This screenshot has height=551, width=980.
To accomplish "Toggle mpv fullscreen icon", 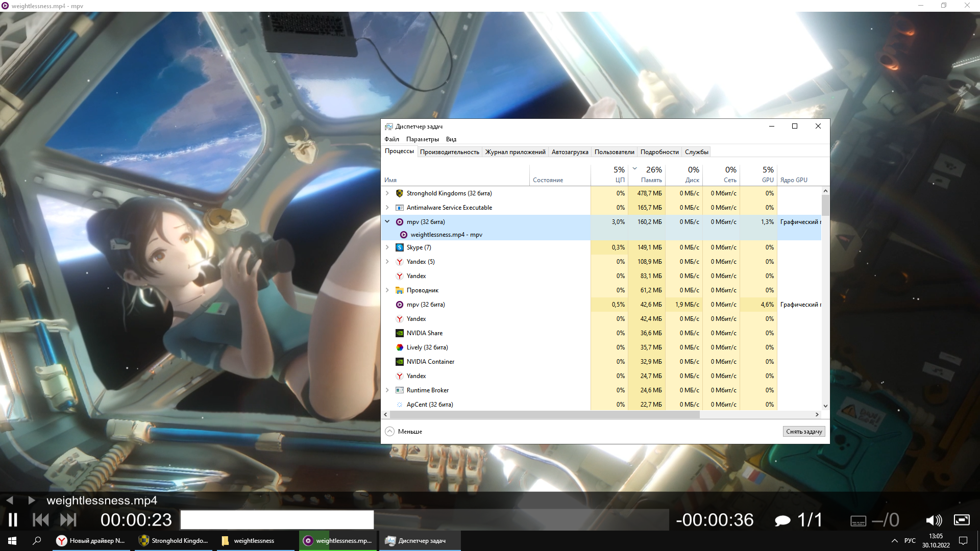I will pos(962,520).
